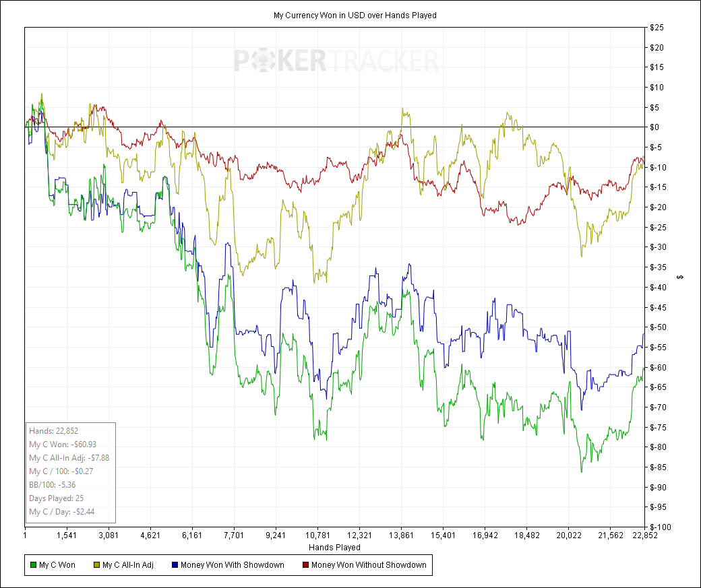Click the 6,161 x-axis tick label

(192, 535)
